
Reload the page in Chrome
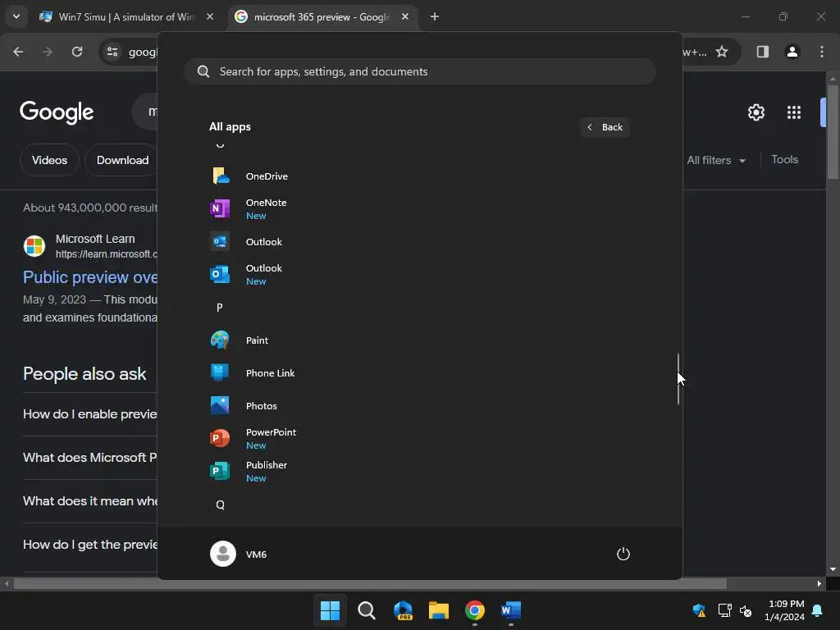(77, 52)
